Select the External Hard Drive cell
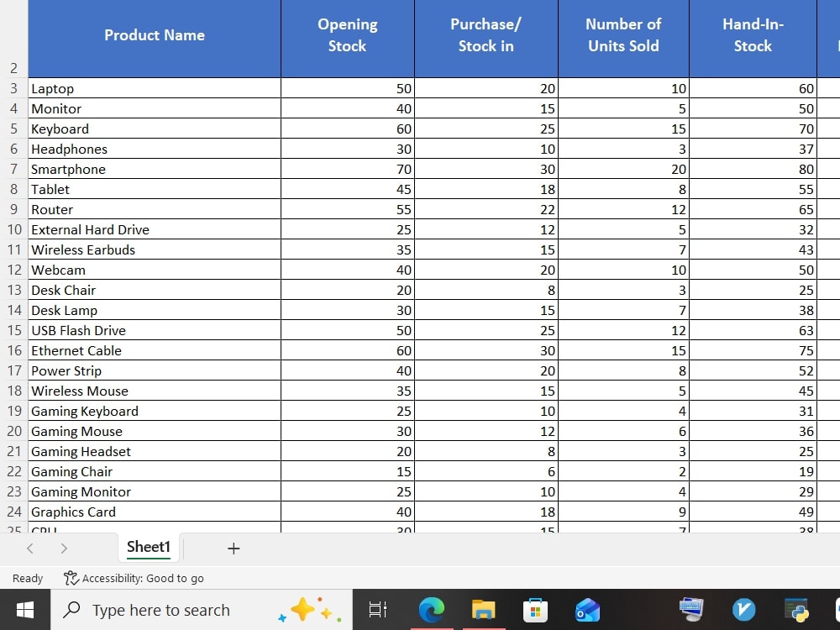This screenshot has height=630, width=840. point(155,229)
